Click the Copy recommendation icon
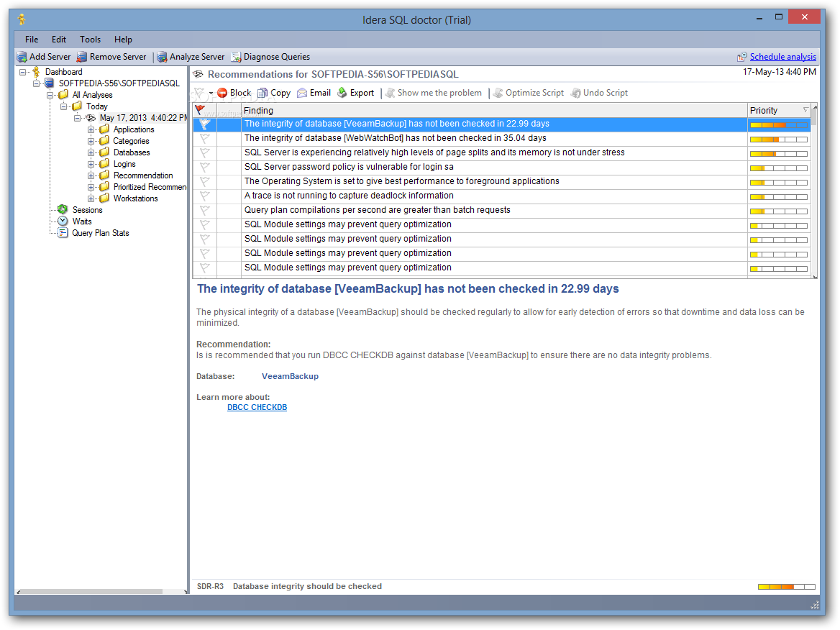This screenshot has width=840, height=630. [x=262, y=93]
